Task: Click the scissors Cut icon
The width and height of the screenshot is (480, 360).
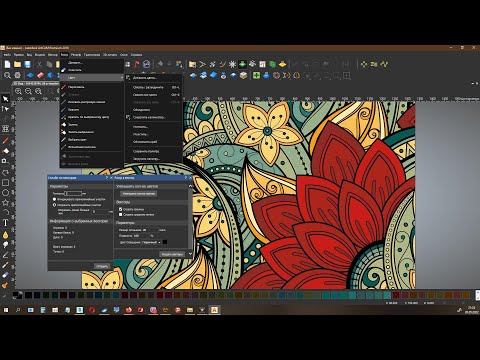Action: [39, 64]
